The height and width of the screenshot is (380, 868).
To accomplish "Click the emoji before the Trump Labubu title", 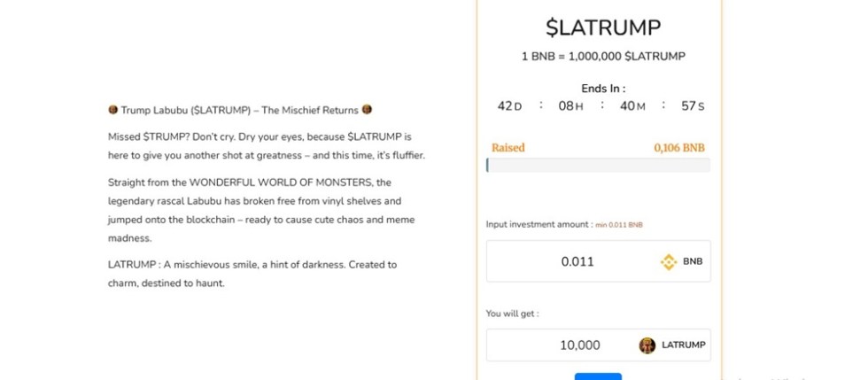I will (112, 111).
